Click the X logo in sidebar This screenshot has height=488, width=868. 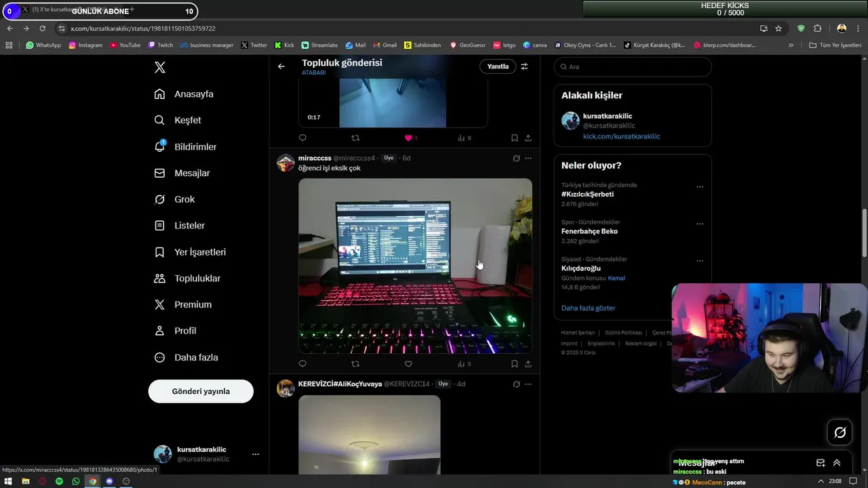[159, 67]
